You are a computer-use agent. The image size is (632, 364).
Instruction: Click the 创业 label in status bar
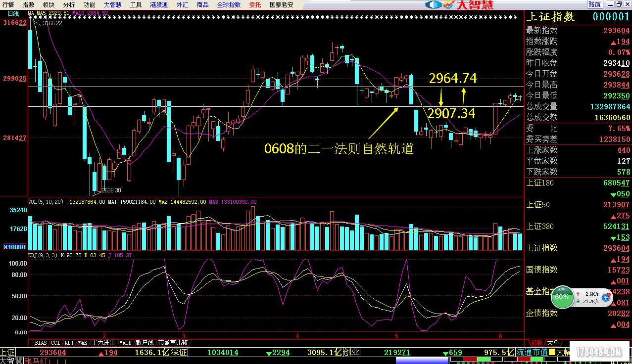pyautogui.click(x=351, y=353)
